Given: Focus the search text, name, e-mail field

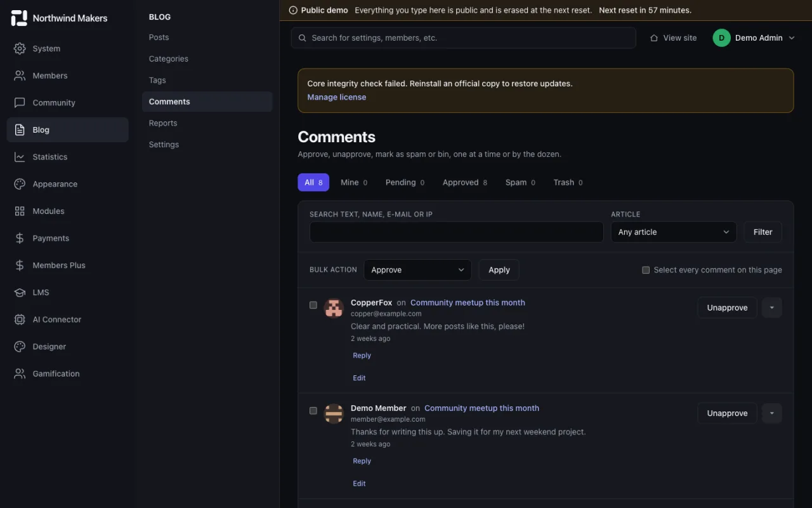Looking at the screenshot, I should [x=456, y=232].
